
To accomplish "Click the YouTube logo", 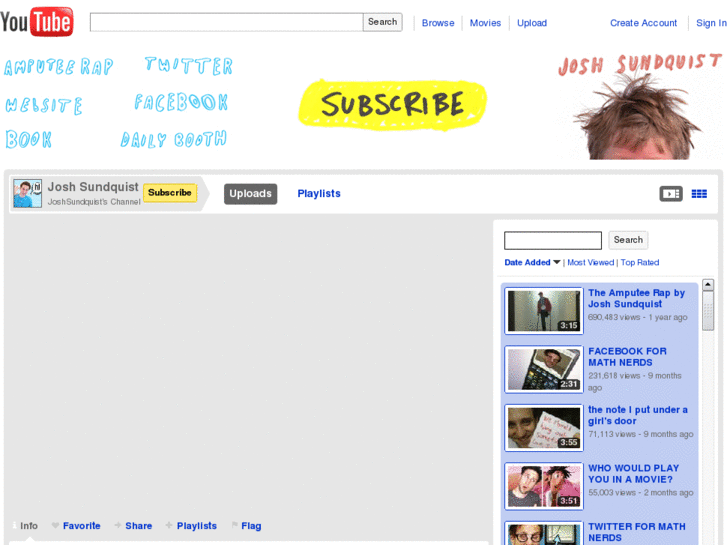I will [37, 21].
